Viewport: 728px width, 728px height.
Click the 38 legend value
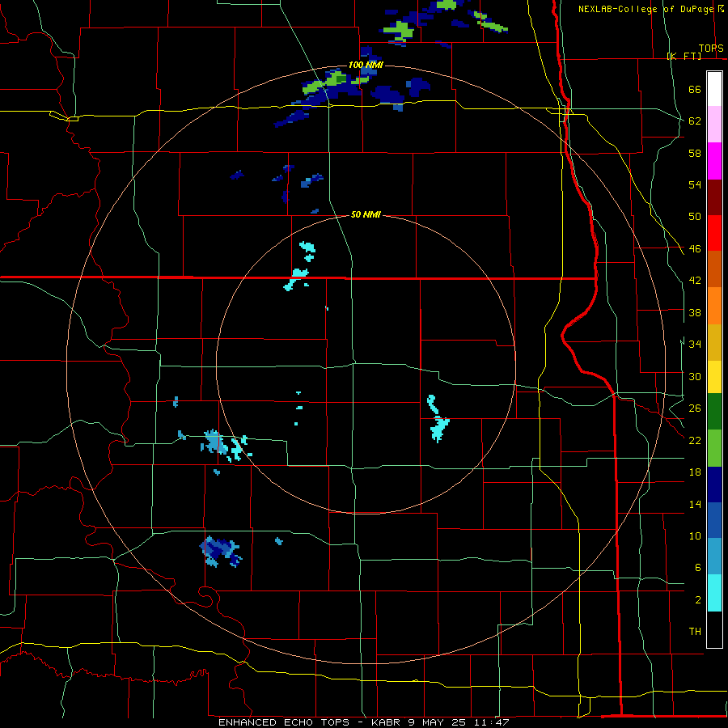[695, 312]
